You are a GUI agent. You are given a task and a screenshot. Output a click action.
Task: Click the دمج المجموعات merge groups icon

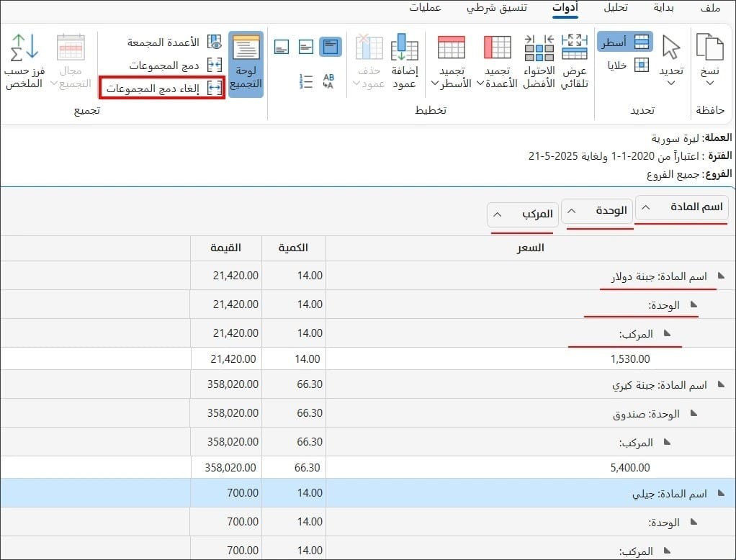pyautogui.click(x=215, y=65)
